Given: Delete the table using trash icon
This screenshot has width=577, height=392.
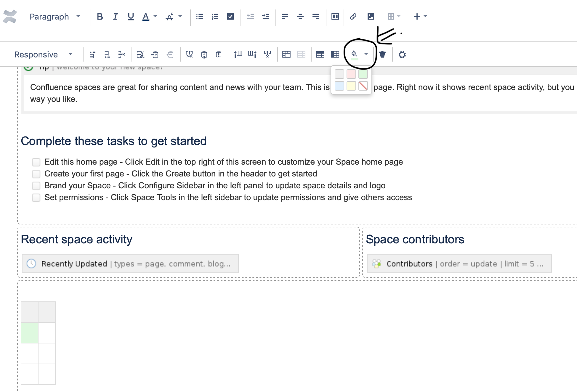Looking at the screenshot, I should tap(382, 54).
